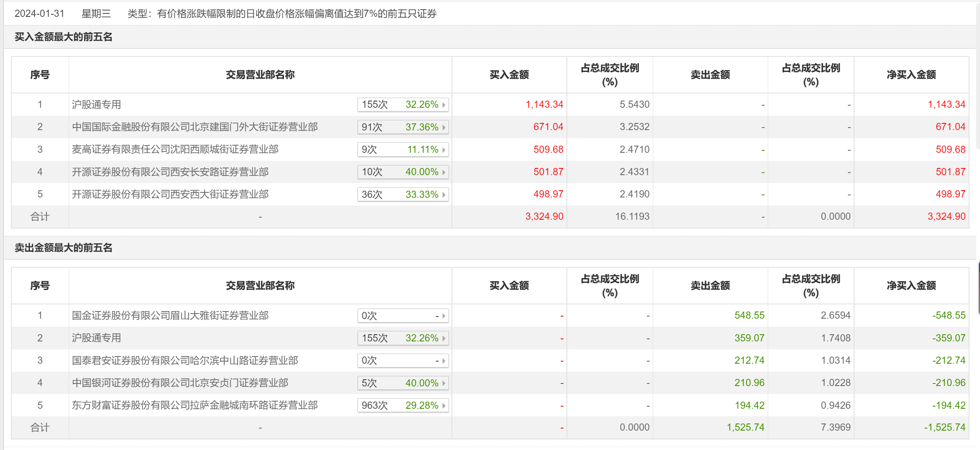Expand the 10次 40.00% stats box
The height and width of the screenshot is (450, 980).
click(444, 172)
